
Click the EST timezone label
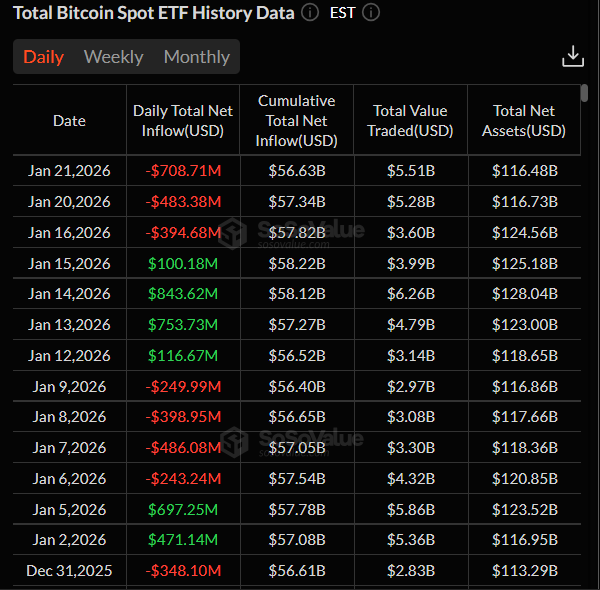(342, 13)
